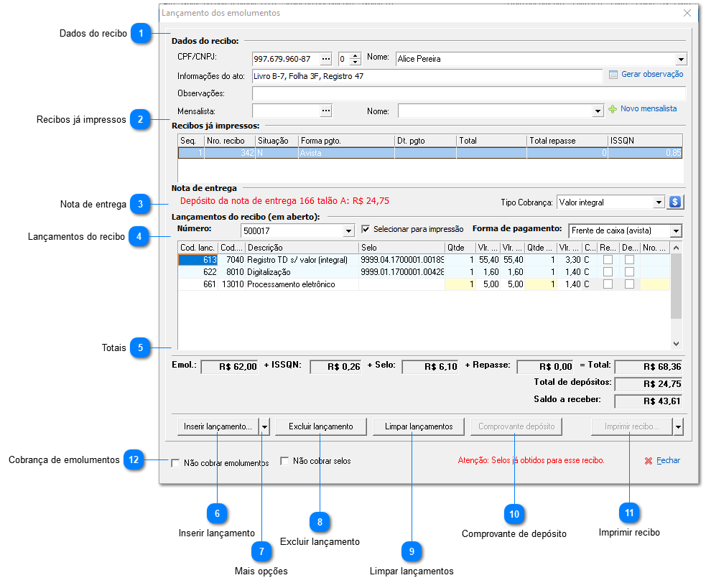Click scroll down arrow of lançamentos grid
Viewport: 706px width, 588px height.
(x=676, y=343)
